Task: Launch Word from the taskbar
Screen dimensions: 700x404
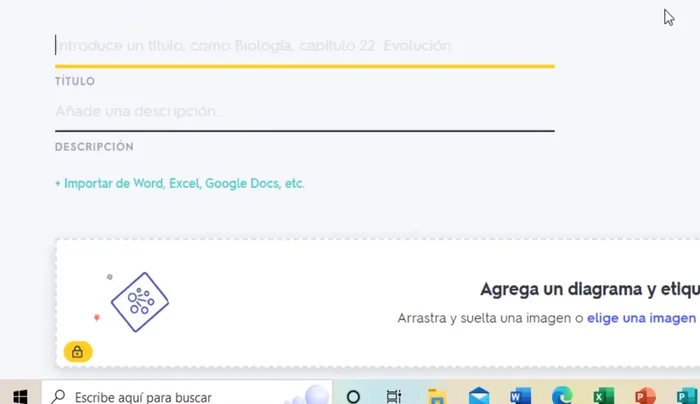Action: pos(521,396)
